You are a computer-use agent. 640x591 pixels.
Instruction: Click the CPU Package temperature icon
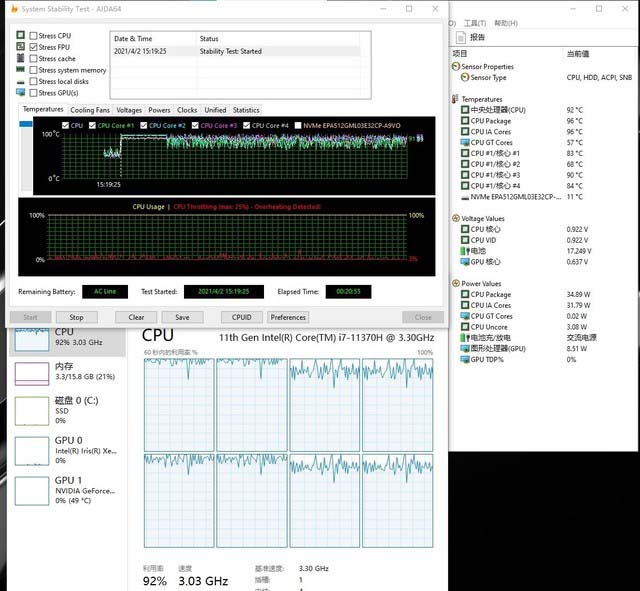coord(464,120)
